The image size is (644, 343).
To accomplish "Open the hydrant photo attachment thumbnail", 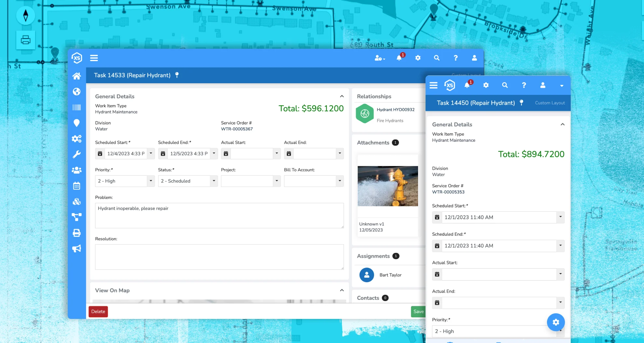I will tap(387, 186).
